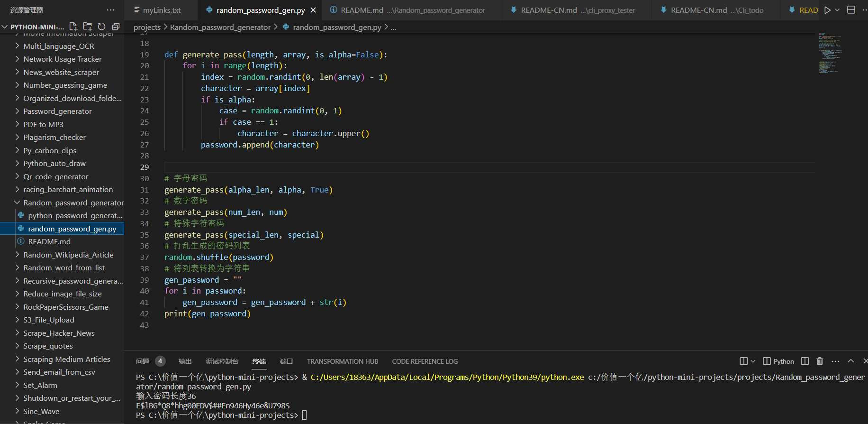Maximize the panel with the up chevron

[851, 361]
